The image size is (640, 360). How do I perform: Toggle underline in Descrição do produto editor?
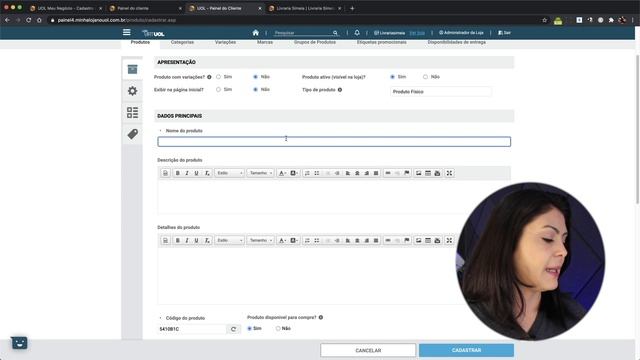coord(196,173)
